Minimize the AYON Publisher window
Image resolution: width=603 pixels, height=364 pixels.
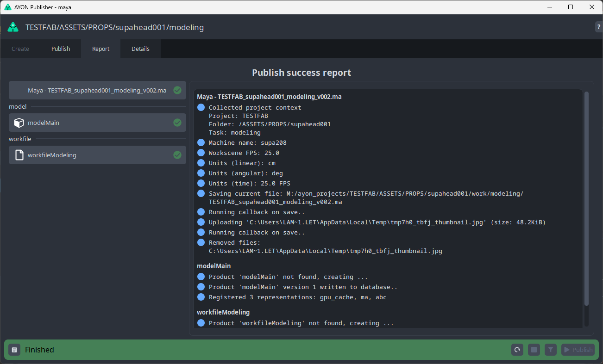549,7
